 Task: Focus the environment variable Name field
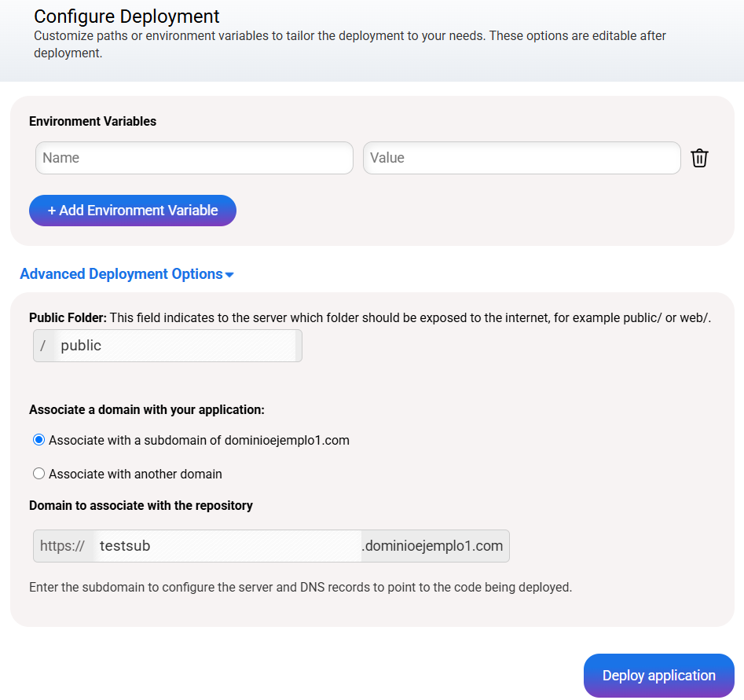pyautogui.click(x=194, y=158)
